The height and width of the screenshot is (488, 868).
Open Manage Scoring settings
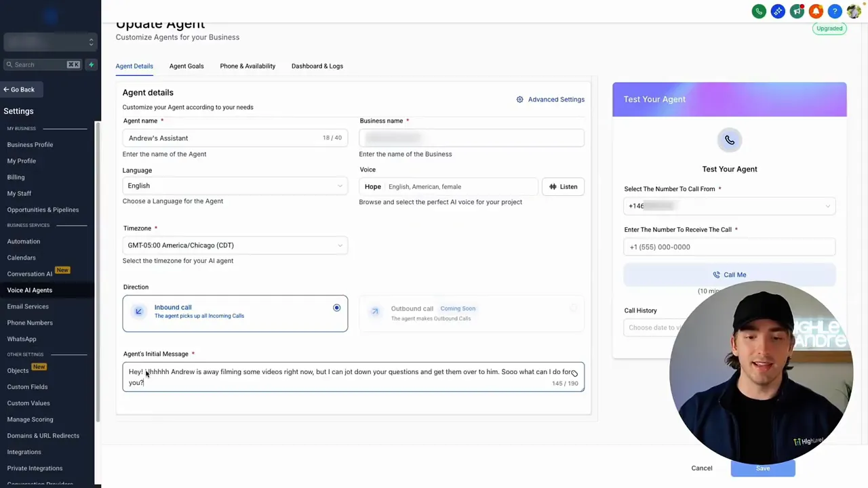[x=30, y=420]
